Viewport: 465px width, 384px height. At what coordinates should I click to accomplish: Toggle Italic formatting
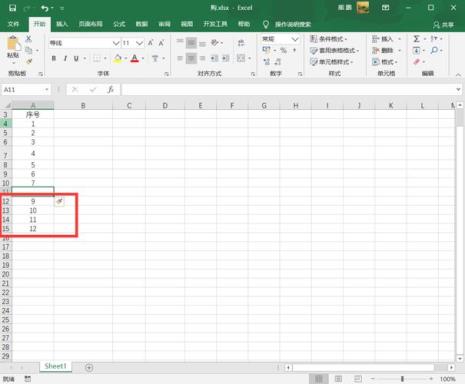click(65, 59)
